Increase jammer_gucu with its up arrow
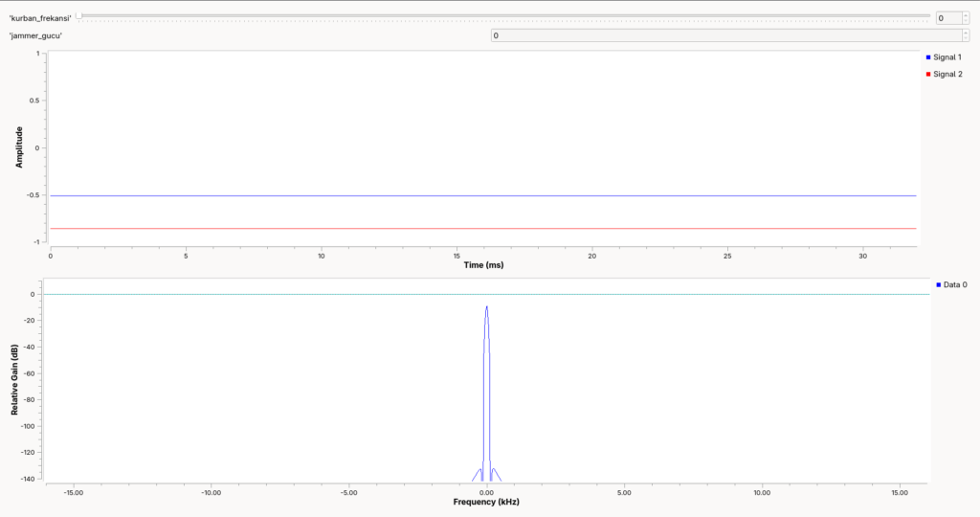Viewport: 980px width, 517px height. click(x=966, y=33)
